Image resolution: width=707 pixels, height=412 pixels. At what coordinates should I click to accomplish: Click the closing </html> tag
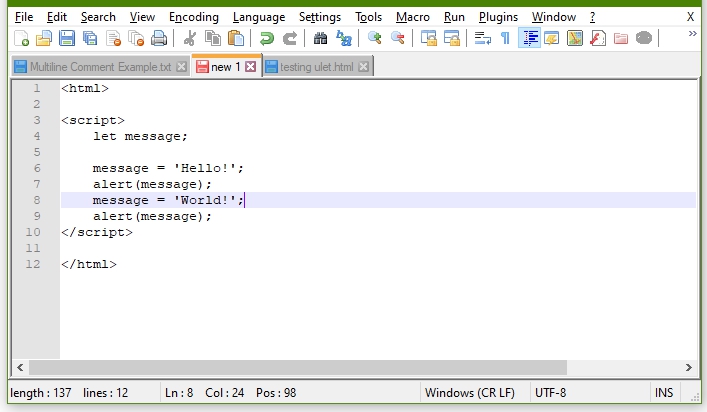89,264
